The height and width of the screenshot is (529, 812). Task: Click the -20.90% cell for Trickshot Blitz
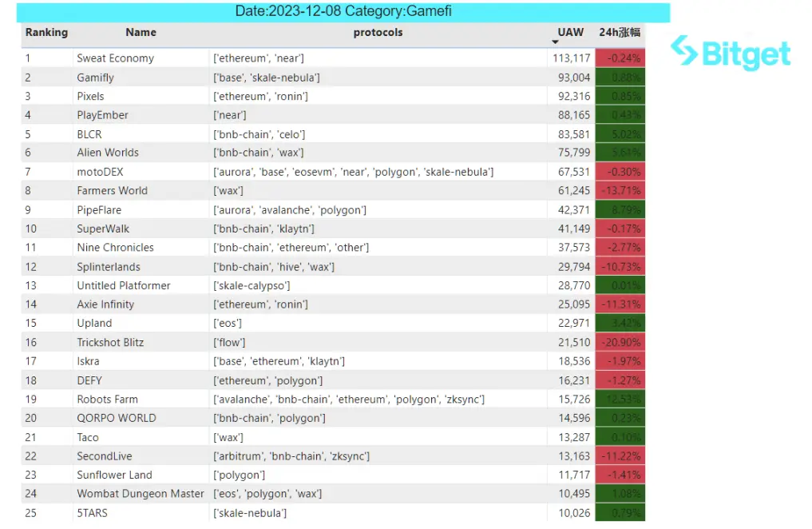620,343
